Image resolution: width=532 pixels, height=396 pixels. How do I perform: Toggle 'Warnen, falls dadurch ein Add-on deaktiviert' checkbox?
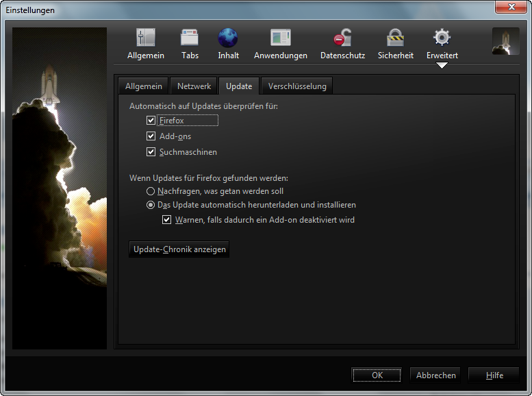point(166,220)
